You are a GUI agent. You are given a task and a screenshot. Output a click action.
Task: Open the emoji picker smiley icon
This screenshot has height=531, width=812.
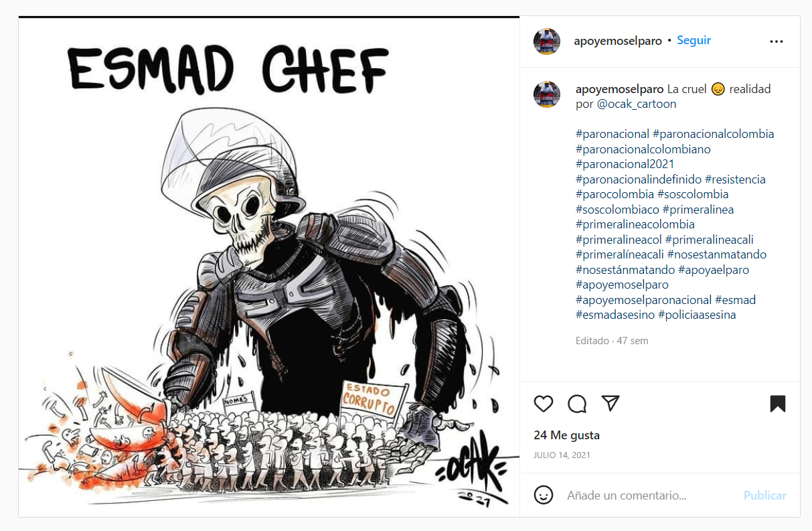pyautogui.click(x=544, y=496)
